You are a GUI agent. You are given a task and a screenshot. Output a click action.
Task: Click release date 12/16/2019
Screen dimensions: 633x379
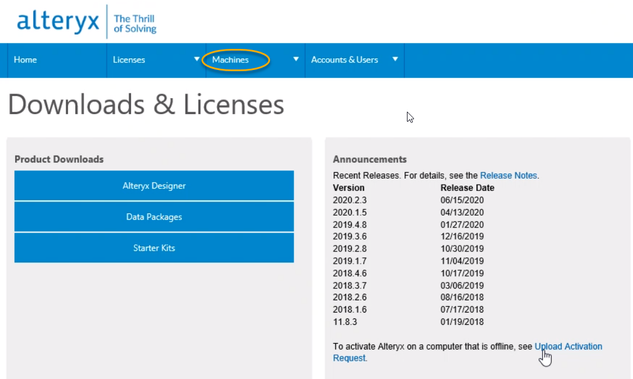462,237
